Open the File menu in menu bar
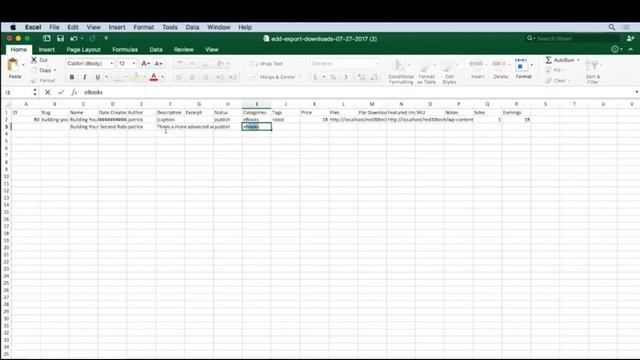 pos(54,27)
